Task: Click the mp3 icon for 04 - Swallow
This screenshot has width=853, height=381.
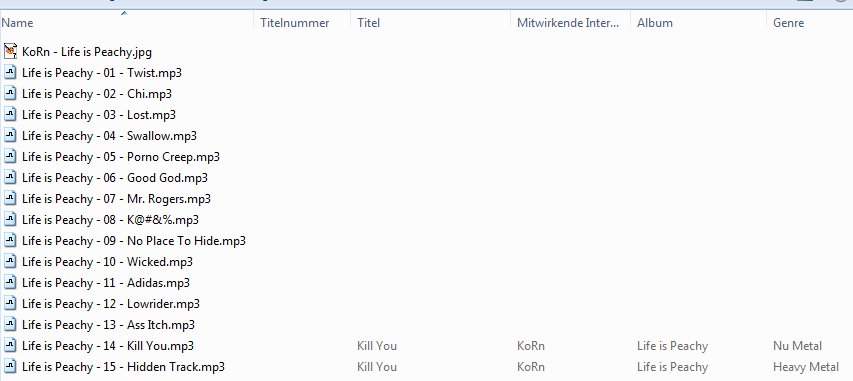Action: [10, 136]
